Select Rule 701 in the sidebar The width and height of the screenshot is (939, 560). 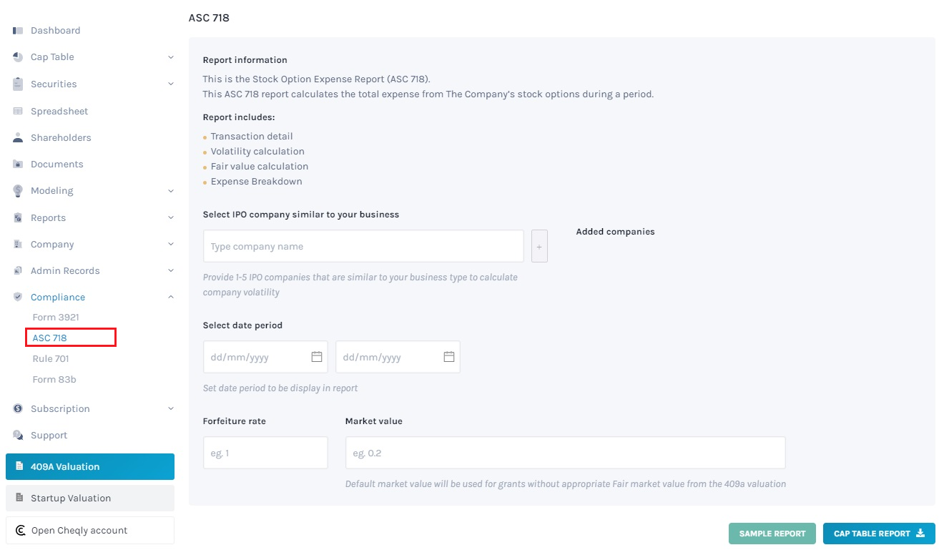[x=51, y=358]
